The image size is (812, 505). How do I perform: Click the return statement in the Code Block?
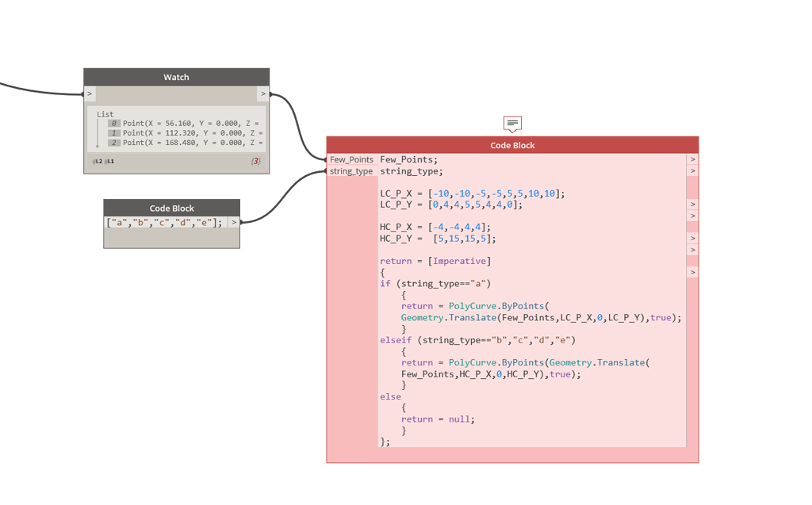point(396,260)
